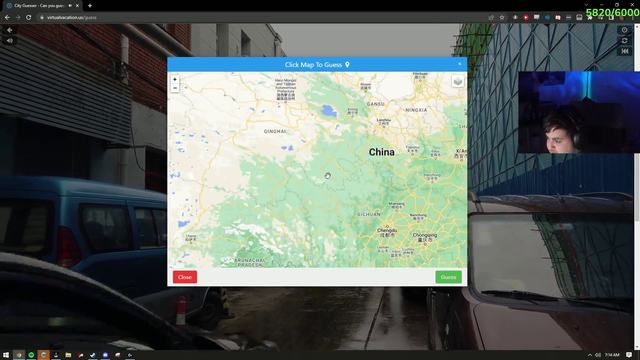Click the China country label
The width and height of the screenshot is (640, 360).
(x=382, y=152)
